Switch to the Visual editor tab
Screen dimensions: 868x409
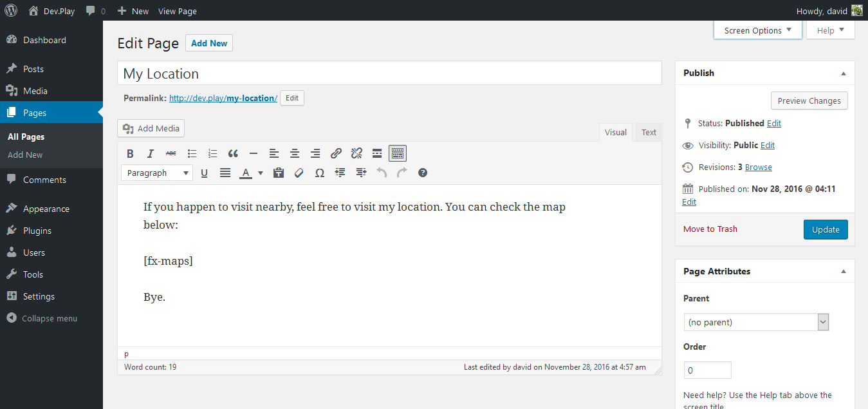tap(615, 132)
